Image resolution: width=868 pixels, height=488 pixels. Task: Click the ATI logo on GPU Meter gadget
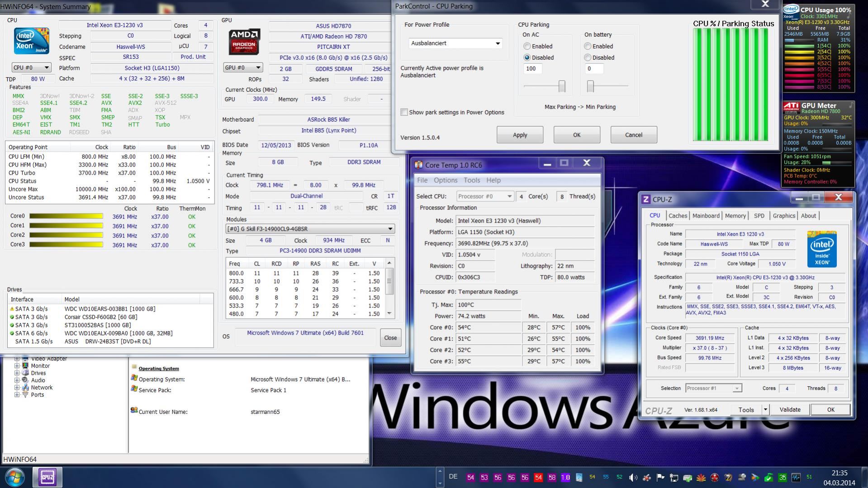792,107
